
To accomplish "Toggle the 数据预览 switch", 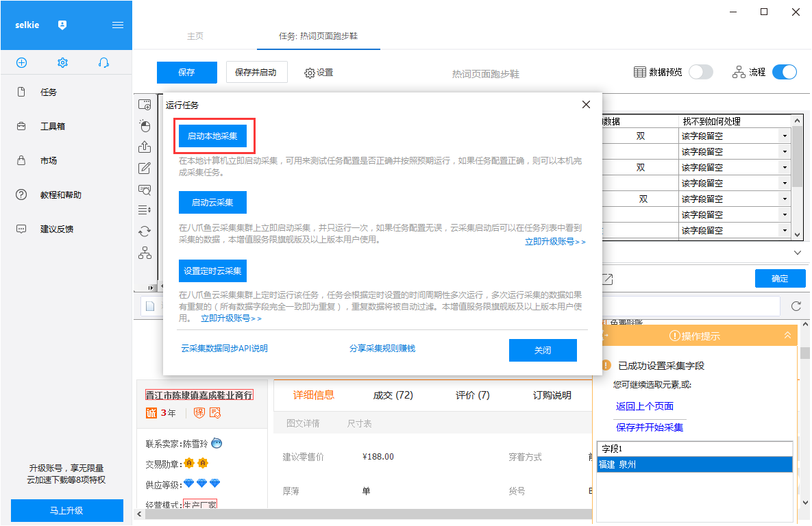I will pyautogui.click(x=701, y=72).
